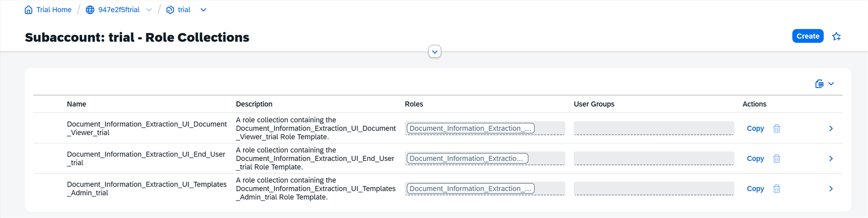Viewport: 868px width, 218px height.
Task: Open export options dropdown arrow
Action: 831,84
